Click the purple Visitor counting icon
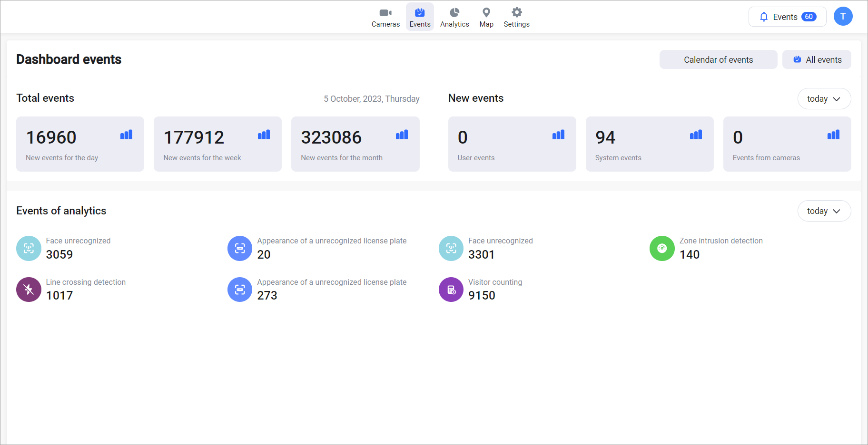Viewport: 868px width, 445px height. 451,290
